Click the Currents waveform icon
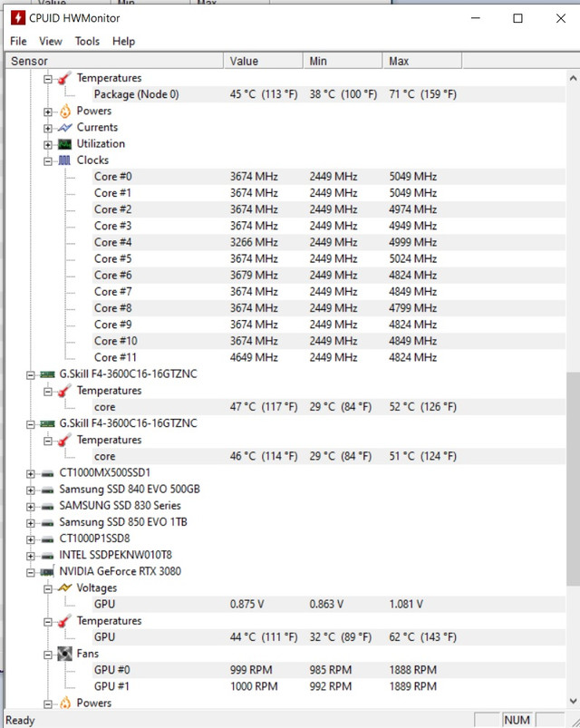Image resolution: width=580 pixels, height=728 pixels. (x=65, y=128)
